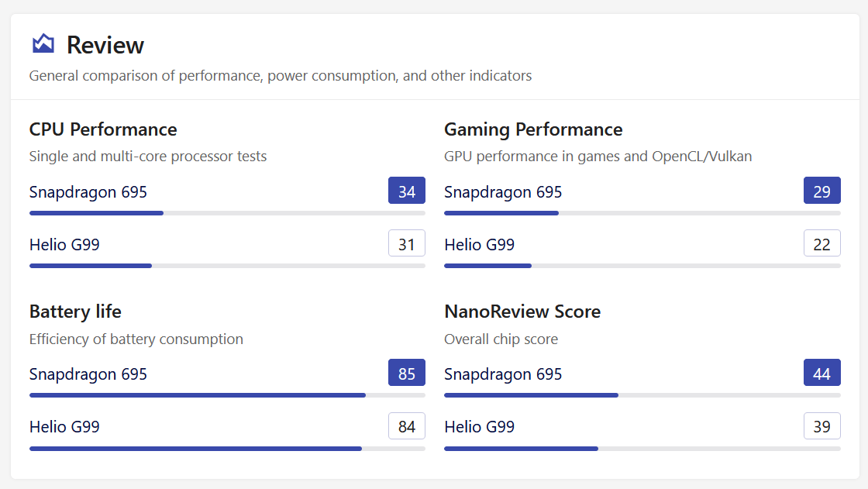Select Snapdragon 695 label under NanoReview Score

coord(503,374)
